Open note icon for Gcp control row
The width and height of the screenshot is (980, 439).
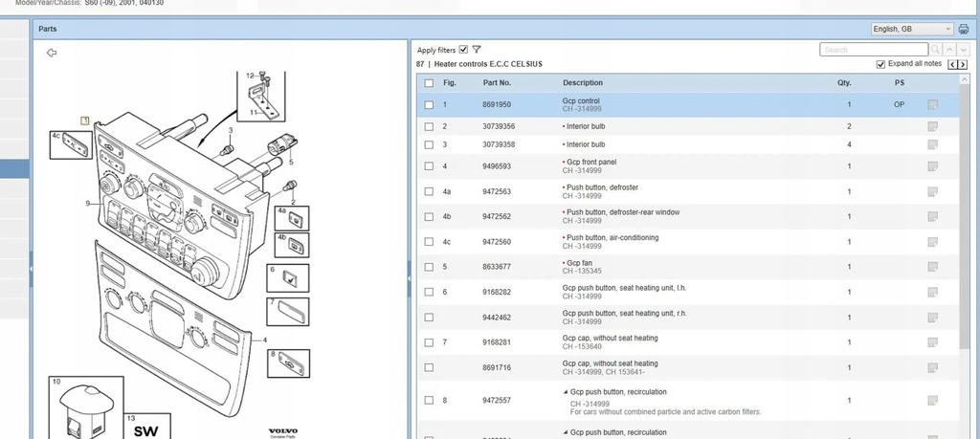(932, 105)
